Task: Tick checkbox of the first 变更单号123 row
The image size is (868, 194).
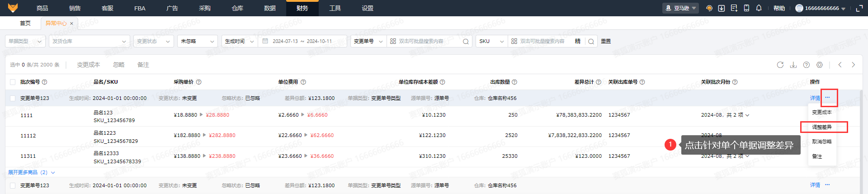Action: (x=13, y=98)
